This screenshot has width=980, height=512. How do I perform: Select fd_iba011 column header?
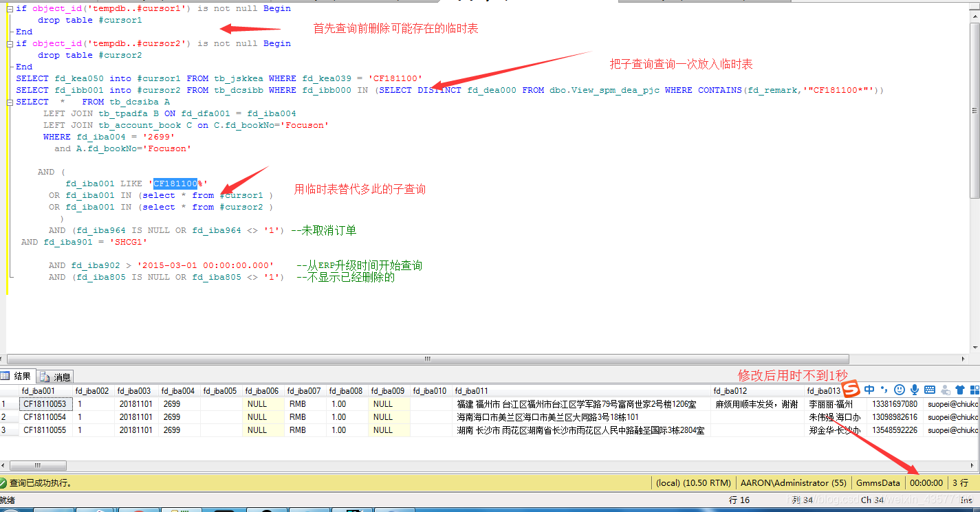coord(581,391)
